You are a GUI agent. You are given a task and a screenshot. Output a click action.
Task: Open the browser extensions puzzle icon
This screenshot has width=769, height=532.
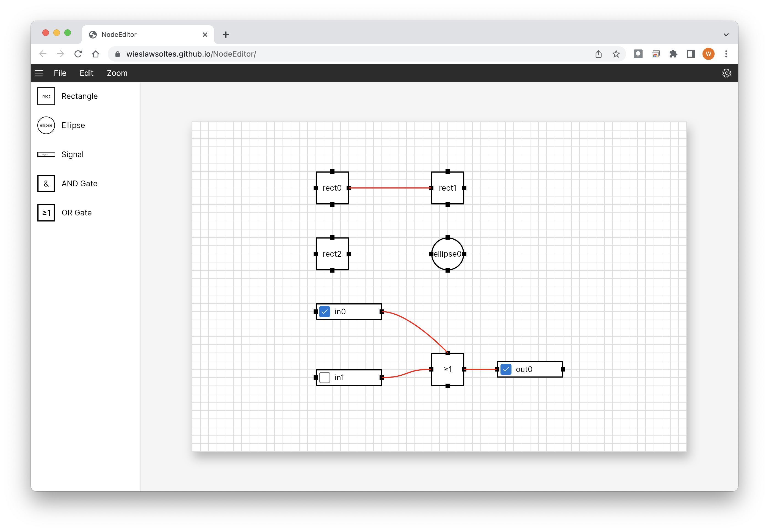[x=673, y=54]
